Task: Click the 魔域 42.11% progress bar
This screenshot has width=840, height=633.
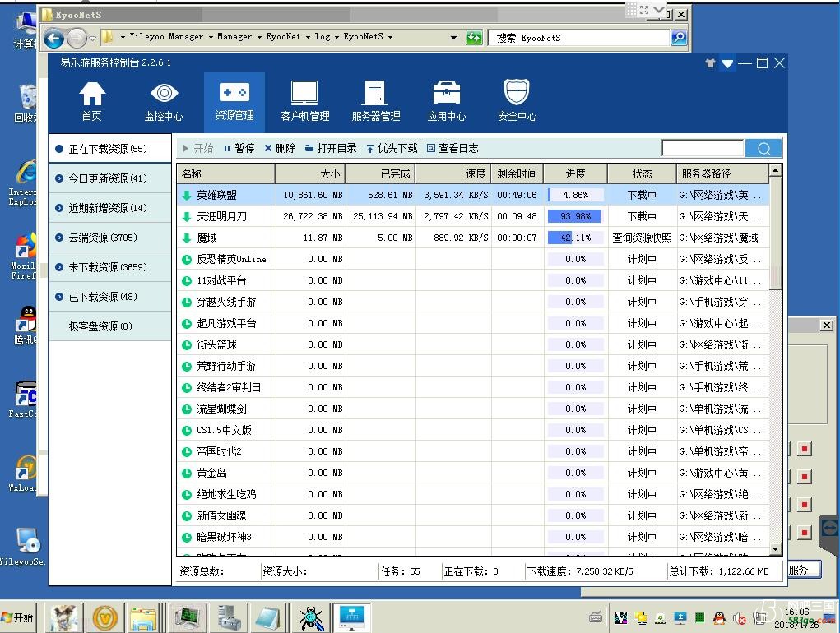Action: click(x=575, y=238)
